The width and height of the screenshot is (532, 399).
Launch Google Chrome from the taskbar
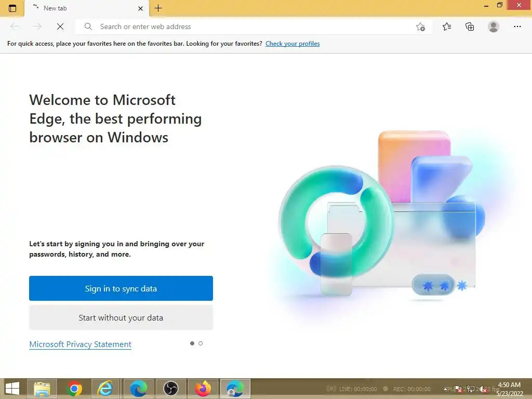coord(74,389)
